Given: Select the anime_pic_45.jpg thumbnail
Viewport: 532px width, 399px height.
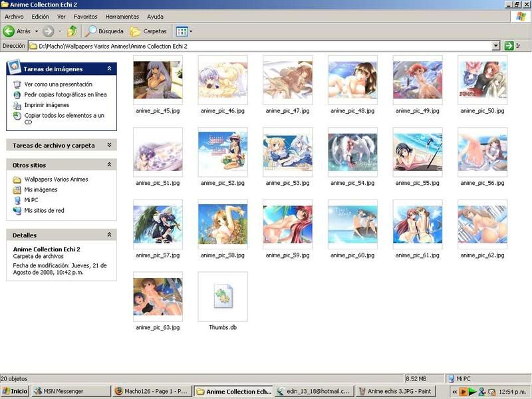Looking at the screenshot, I should (x=158, y=80).
